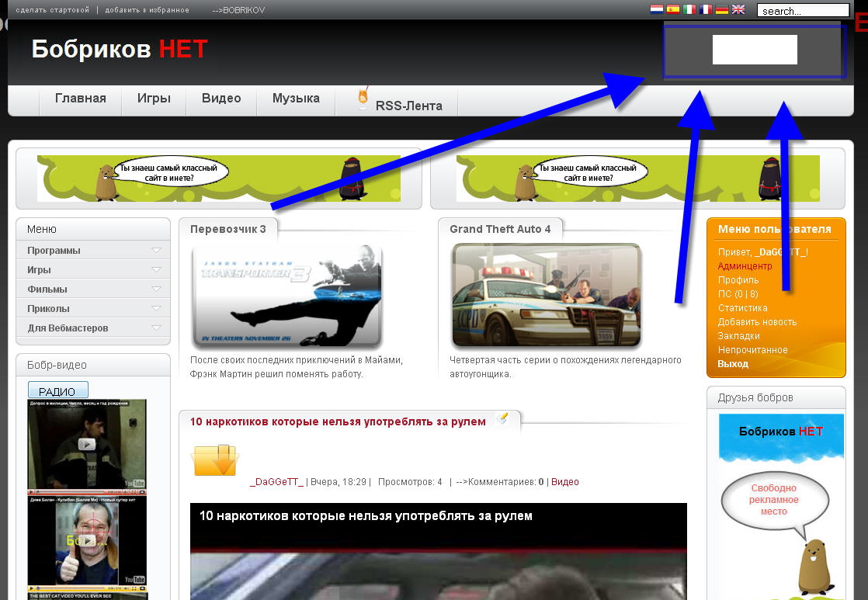Click the РАДИО button
Image resolution: width=868 pixels, height=600 pixels.
pos(57,390)
